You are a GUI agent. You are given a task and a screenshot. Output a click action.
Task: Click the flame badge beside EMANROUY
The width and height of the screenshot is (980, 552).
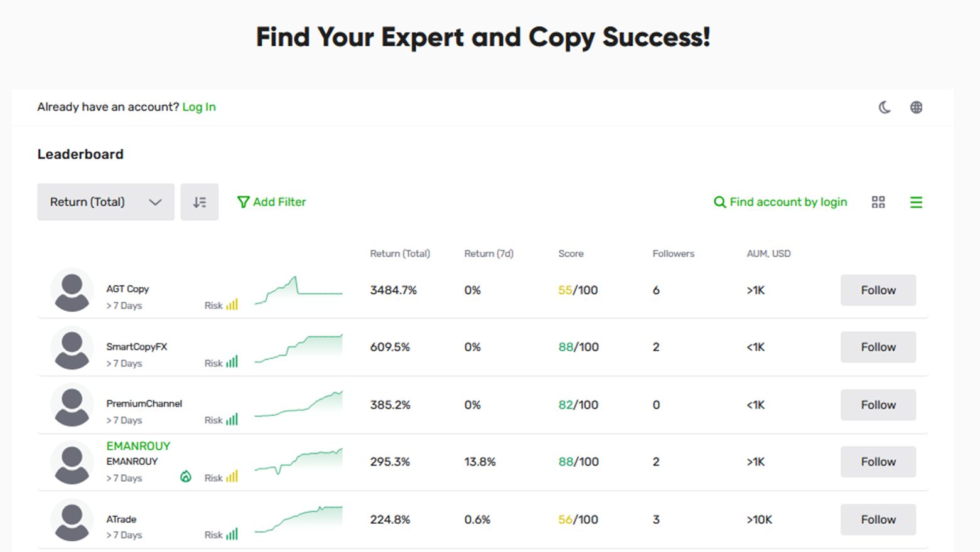tap(186, 477)
